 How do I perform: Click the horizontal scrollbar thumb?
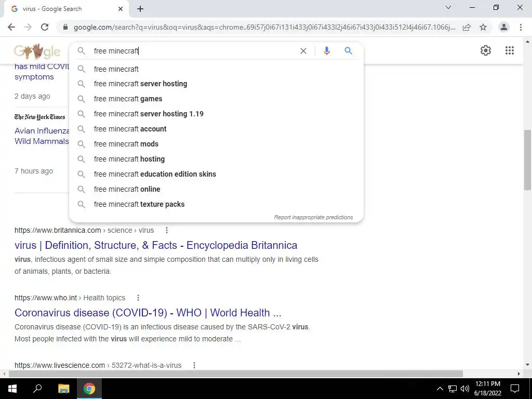[x=236, y=374]
